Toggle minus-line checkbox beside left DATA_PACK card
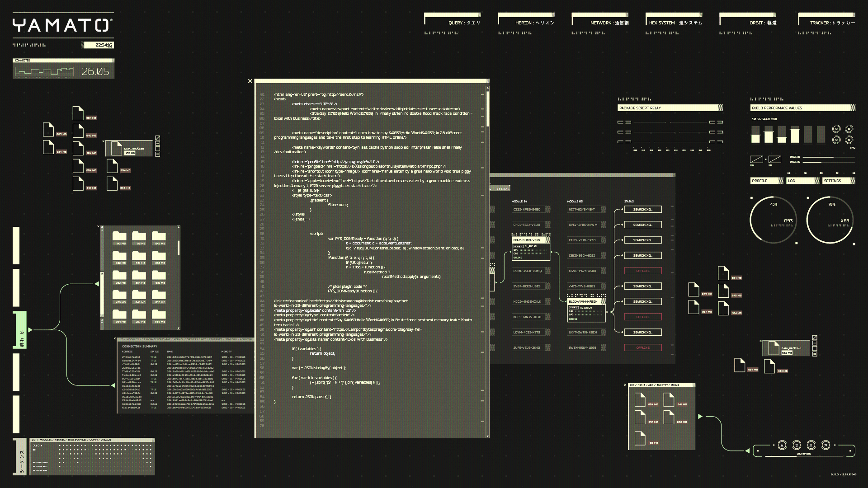Viewport: 868px width, 488px height. click(157, 144)
